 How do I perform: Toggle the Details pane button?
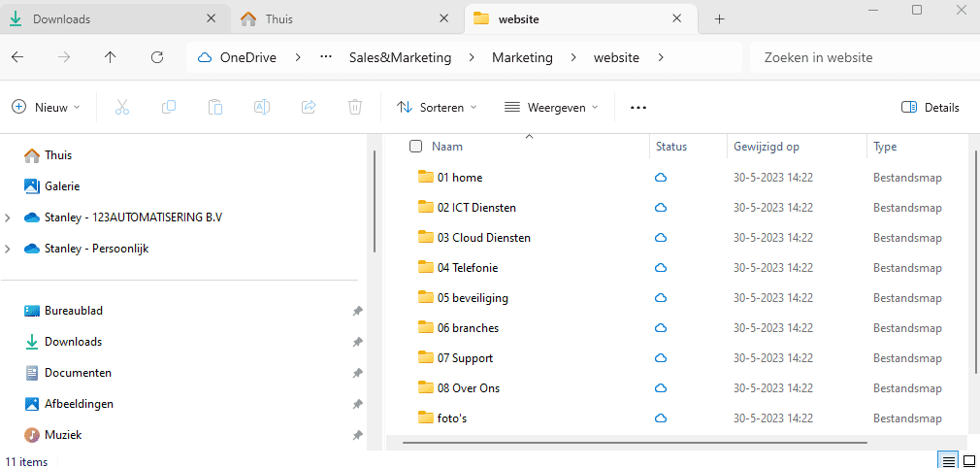tap(930, 107)
